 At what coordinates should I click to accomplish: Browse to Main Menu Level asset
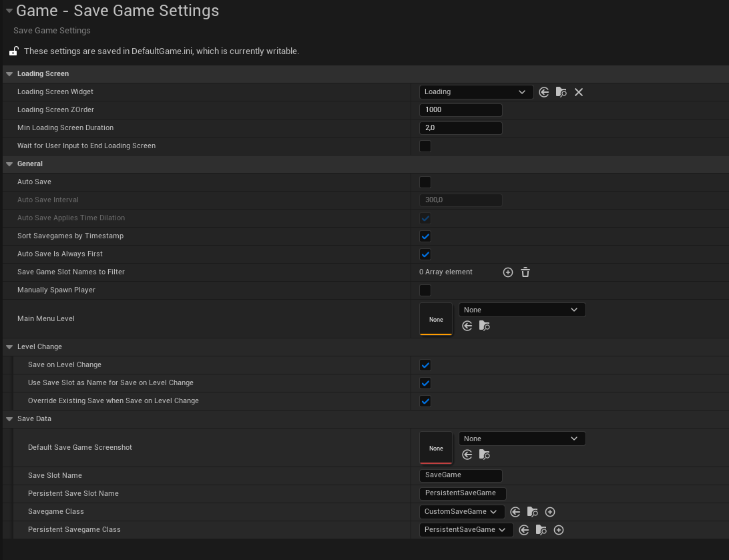pos(485,326)
